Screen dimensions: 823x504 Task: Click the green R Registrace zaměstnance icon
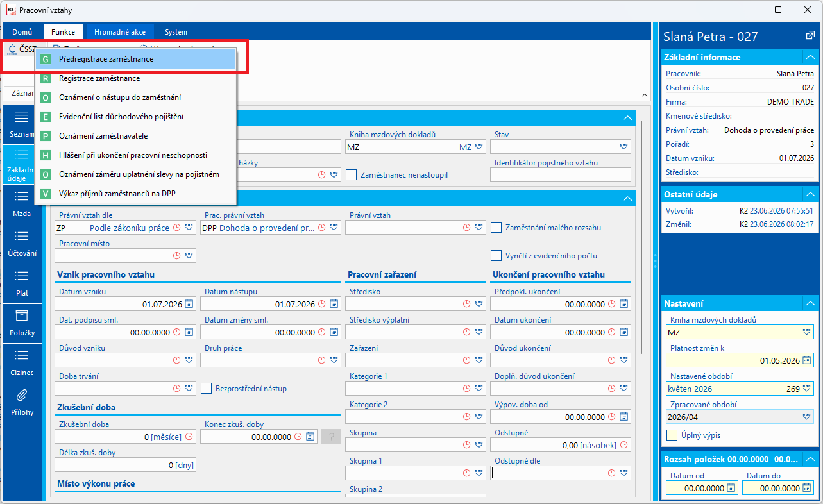click(45, 78)
